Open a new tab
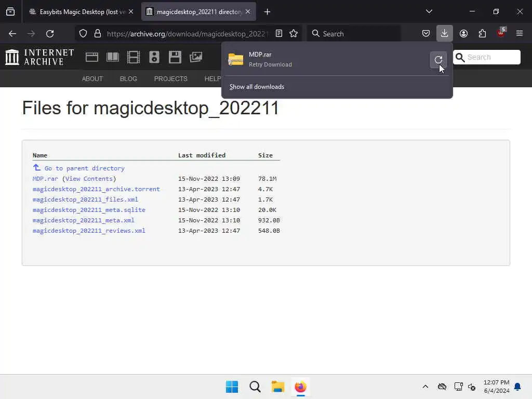Image resolution: width=532 pixels, height=399 pixels. [x=267, y=11]
